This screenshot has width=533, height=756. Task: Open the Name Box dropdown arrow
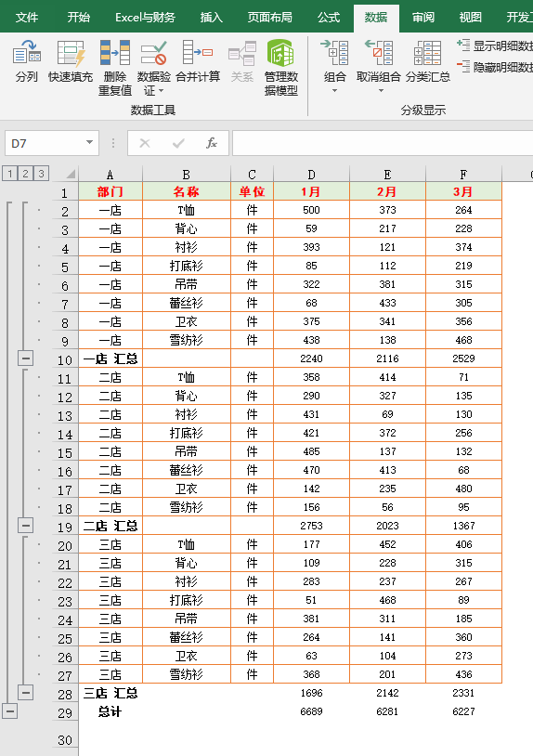tap(89, 143)
